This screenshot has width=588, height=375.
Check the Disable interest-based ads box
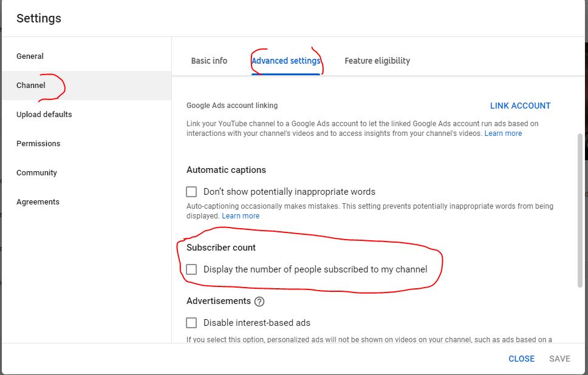click(191, 323)
